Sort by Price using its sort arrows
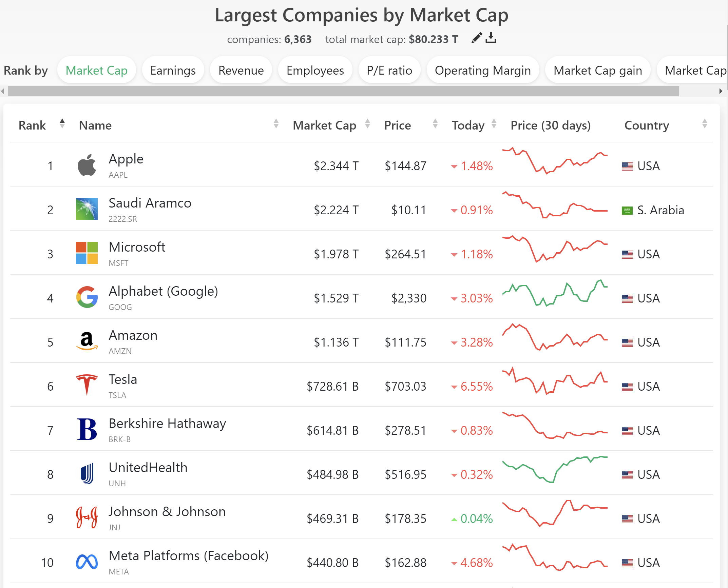This screenshot has height=588, width=728. click(435, 124)
